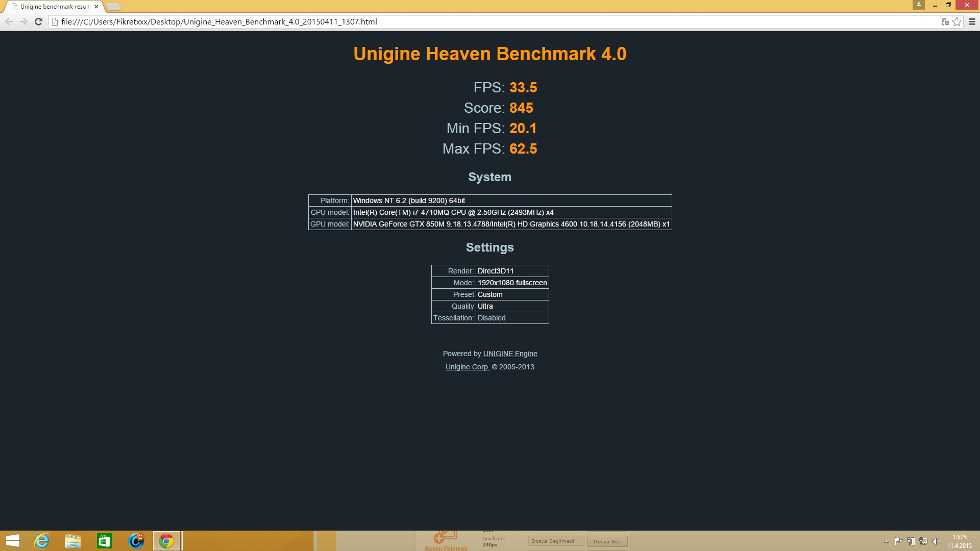Open the Chrome user profile button
Screen dimensions: 980x551
point(919,5)
